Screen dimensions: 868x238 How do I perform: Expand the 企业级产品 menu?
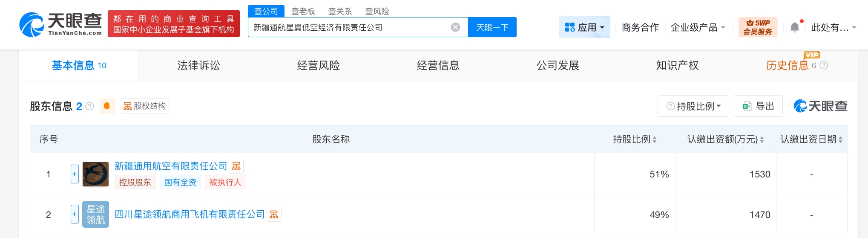pyautogui.click(x=698, y=27)
